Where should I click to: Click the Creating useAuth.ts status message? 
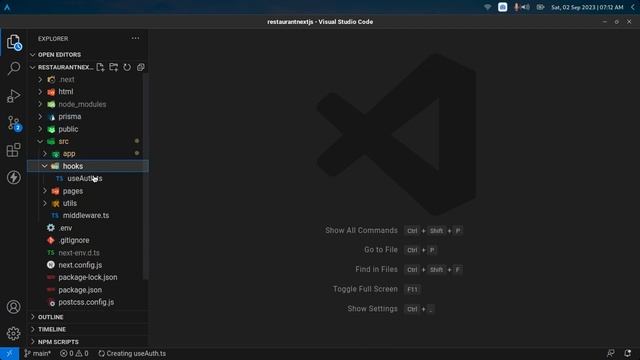pyautogui.click(x=132, y=353)
